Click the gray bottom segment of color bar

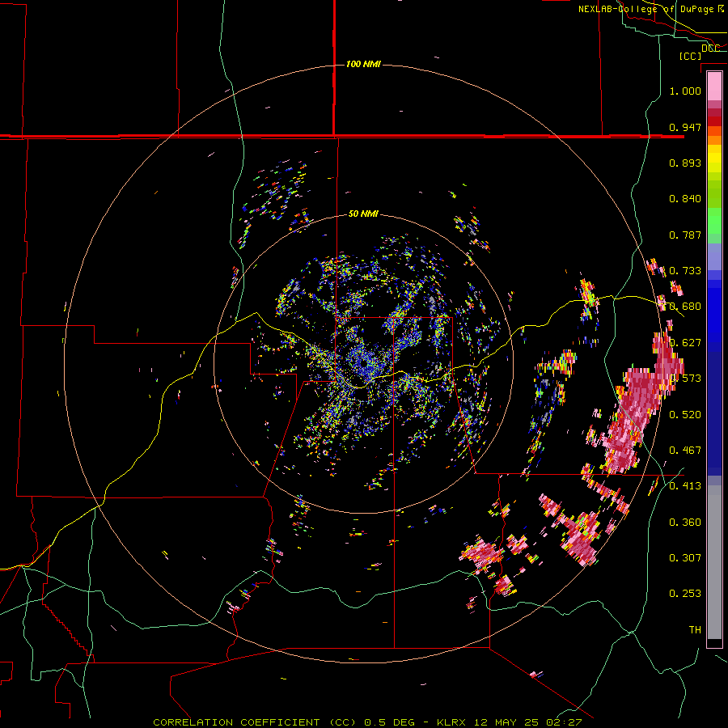point(714,562)
